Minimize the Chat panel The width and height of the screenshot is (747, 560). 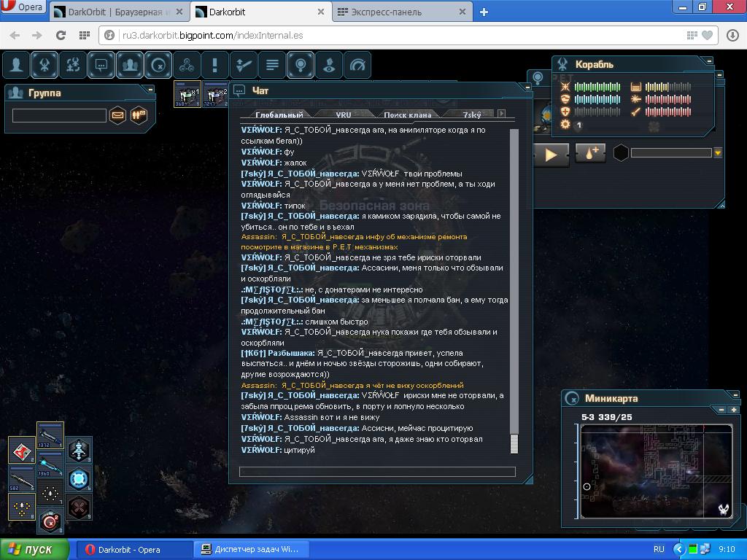click(x=527, y=87)
